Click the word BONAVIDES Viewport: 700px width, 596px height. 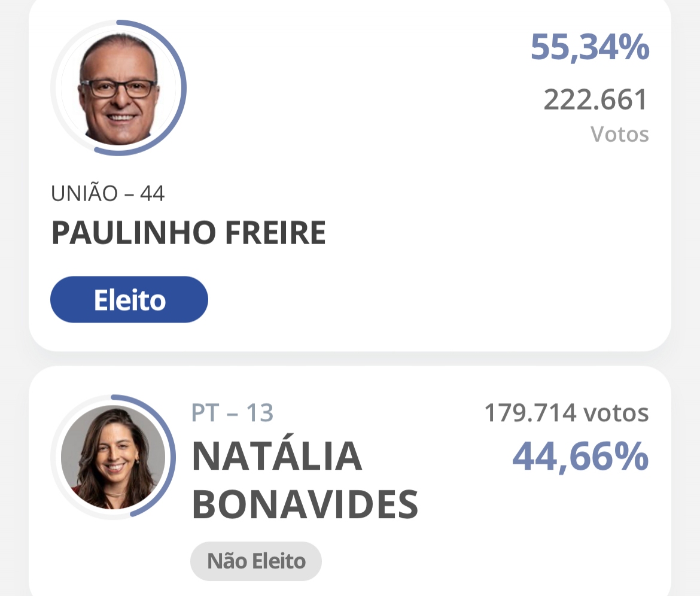tap(305, 504)
